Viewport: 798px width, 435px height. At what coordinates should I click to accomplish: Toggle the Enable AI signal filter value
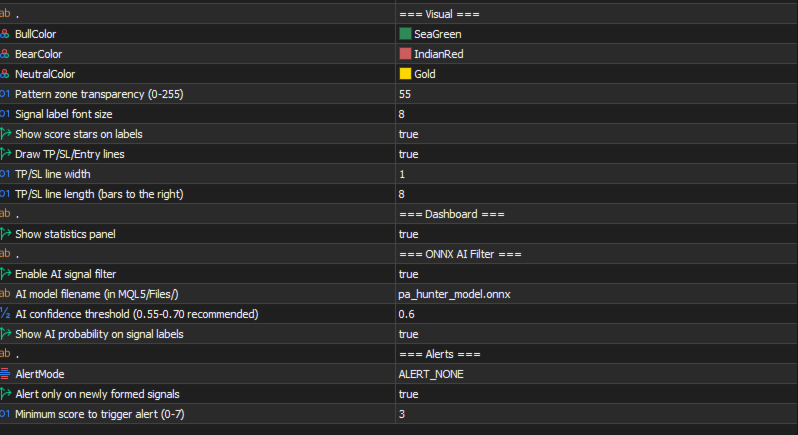pos(408,274)
